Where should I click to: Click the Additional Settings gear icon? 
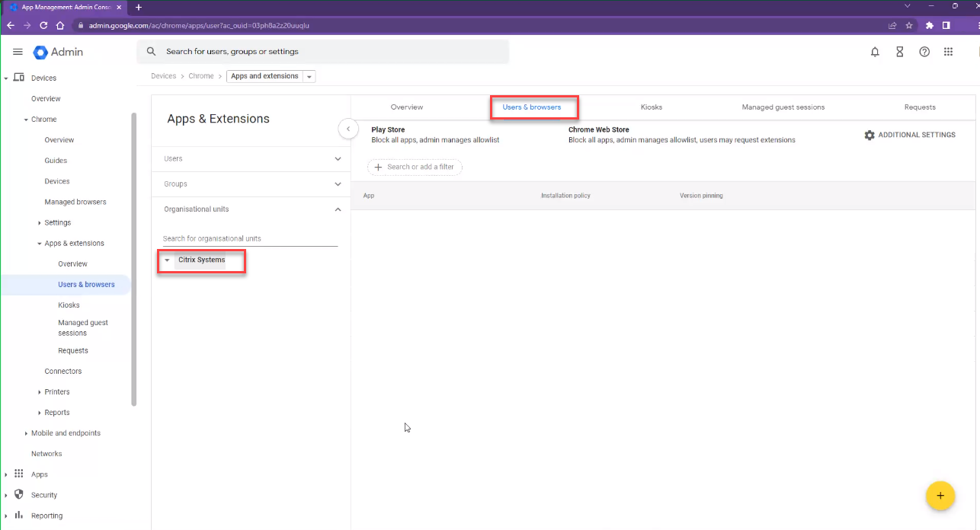tap(870, 135)
